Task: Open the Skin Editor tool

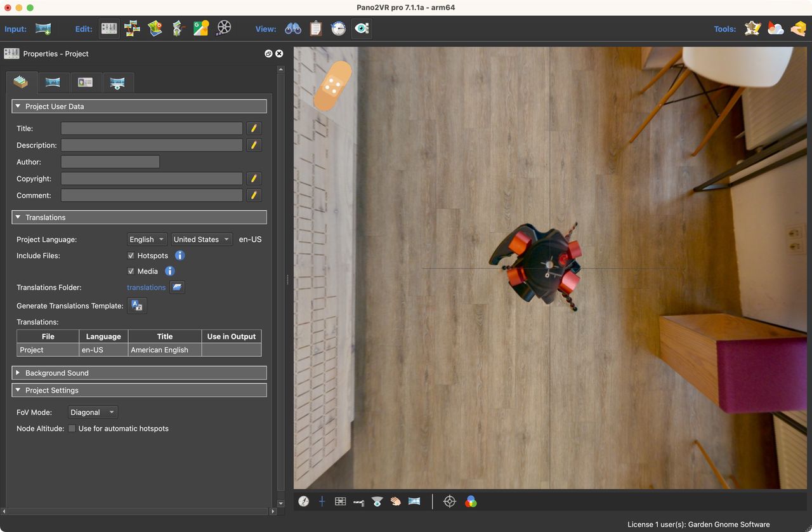Action: (x=752, y=29)
